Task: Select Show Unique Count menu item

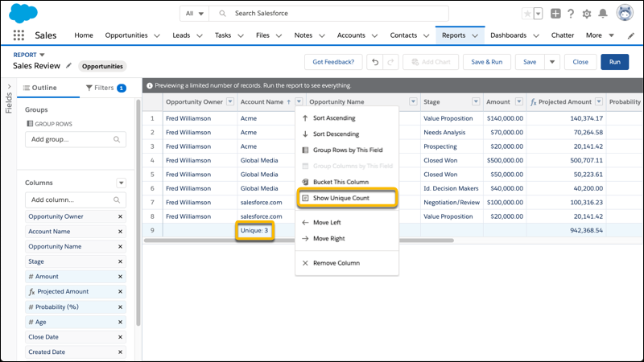Action: [x=346, y=198]
